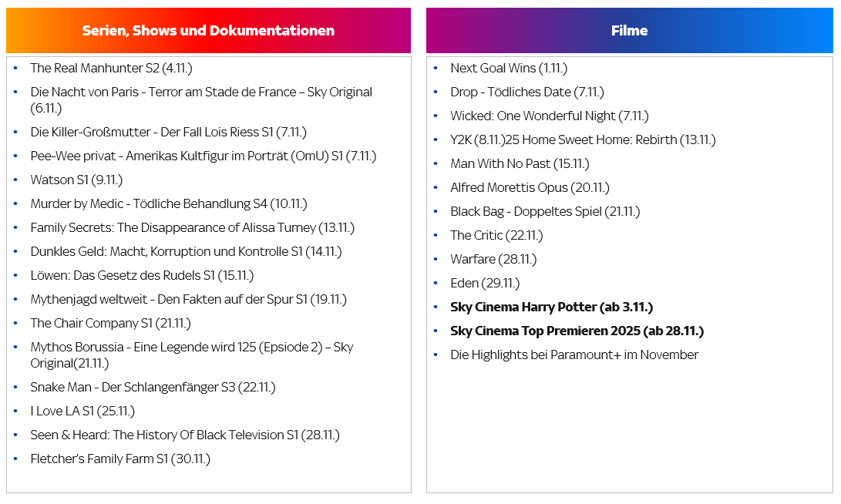Open 'Murder by Medic' S4 entry
This screenshot has height=504, width=841.
coord(168,204)
